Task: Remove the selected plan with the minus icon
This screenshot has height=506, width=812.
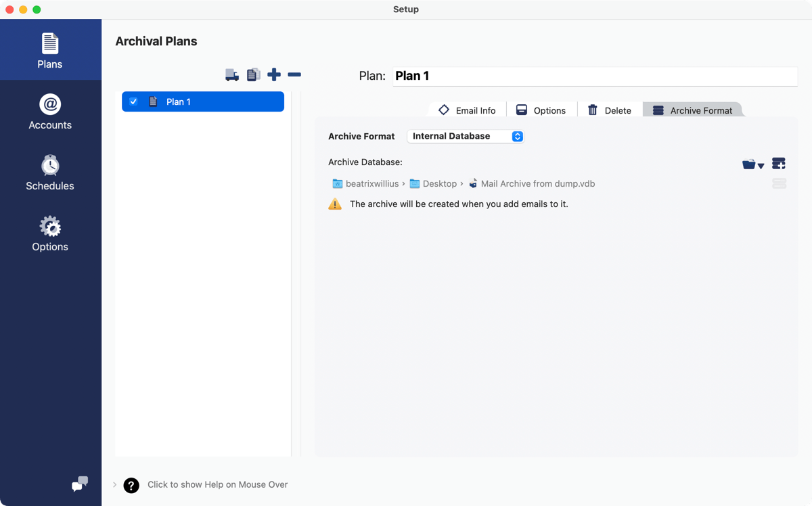Action: (x=294, y=74)
